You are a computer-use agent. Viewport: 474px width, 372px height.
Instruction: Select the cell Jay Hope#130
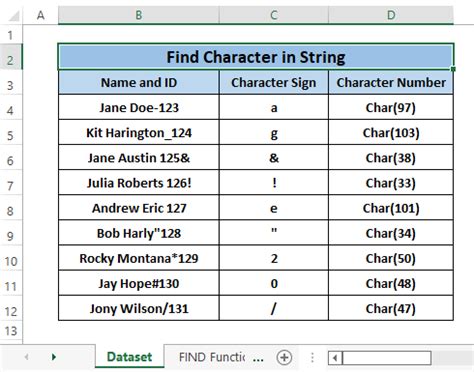click(139, 283)
